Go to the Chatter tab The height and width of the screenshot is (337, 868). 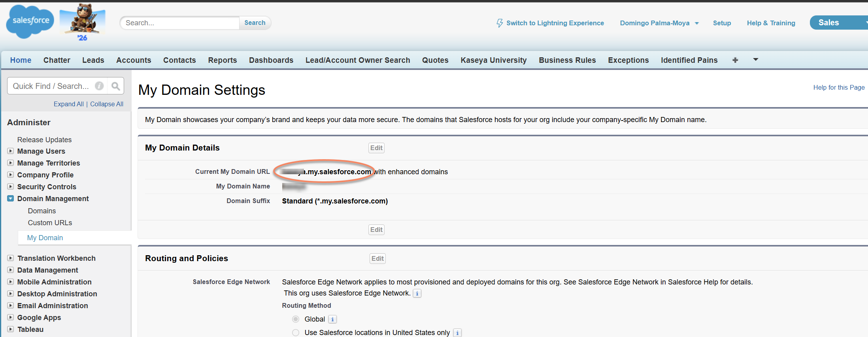tap(57, 60)
